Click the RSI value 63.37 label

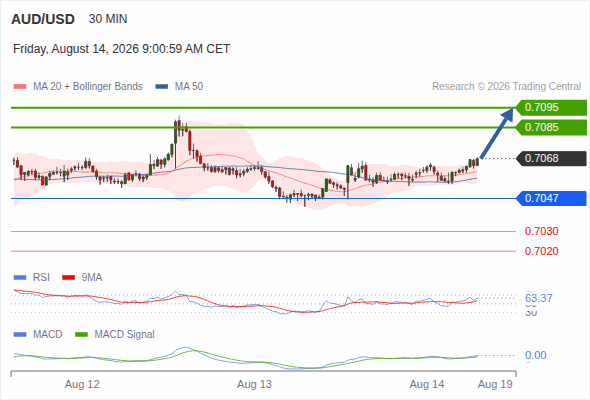point(539,298)
